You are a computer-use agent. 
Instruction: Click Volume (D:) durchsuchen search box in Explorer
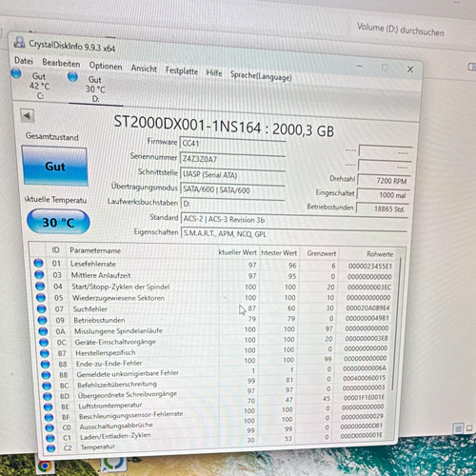pos(400,30)
